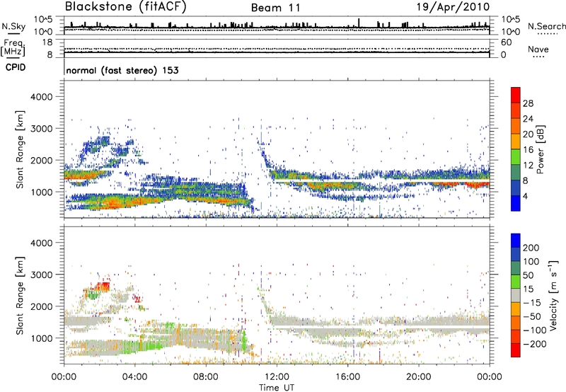Click the '12' label on the power color bar
The image size is (566, 392).
[x=528, y=166]
